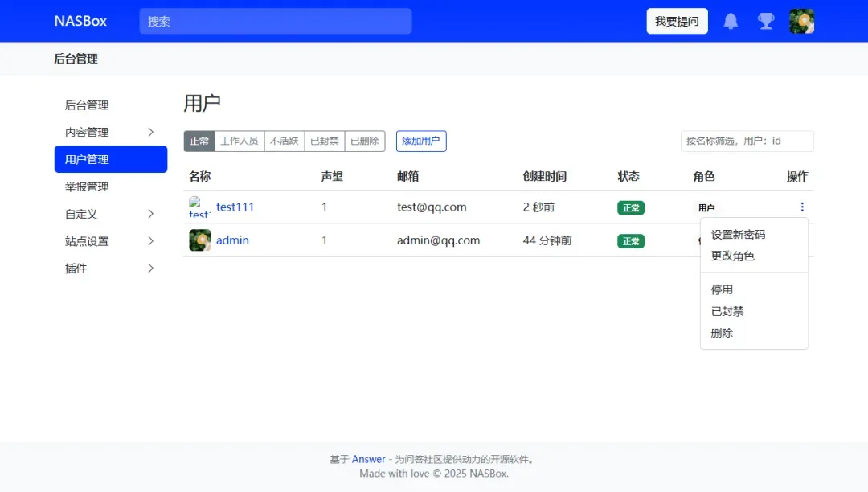Viewport: 868px width, 492px height.
Task: Click the 我要提问 button
Action: click(677, 21)
